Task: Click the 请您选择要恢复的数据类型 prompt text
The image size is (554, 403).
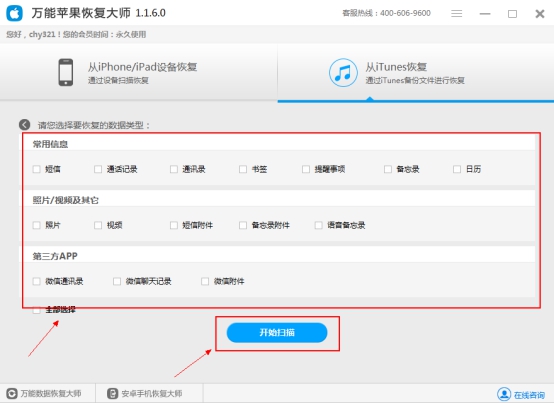Action: pos(94,125)
